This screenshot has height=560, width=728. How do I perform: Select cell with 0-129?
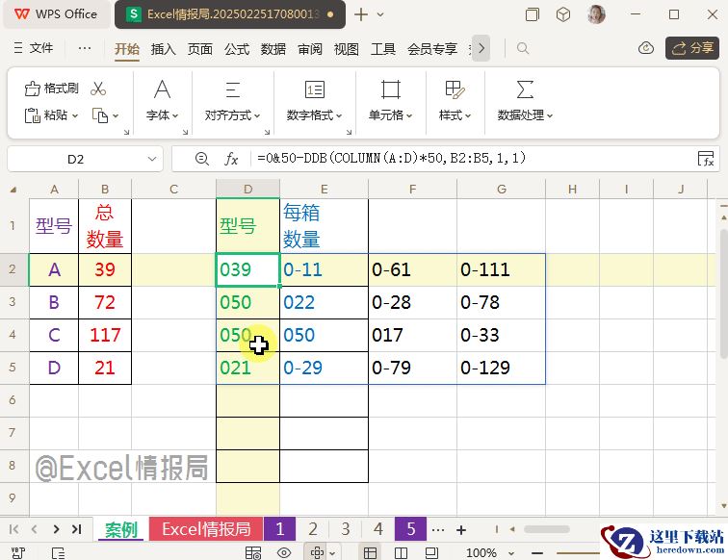pos(501,368)
